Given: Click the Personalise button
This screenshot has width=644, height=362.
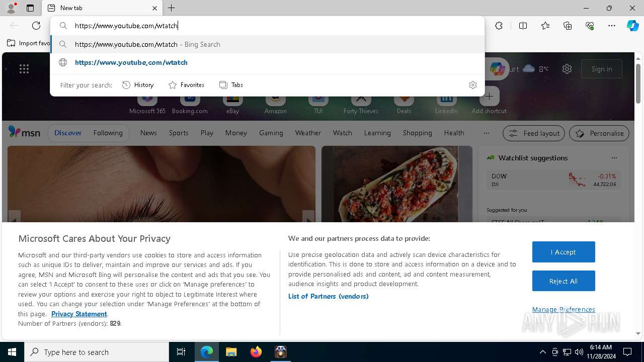Looking at the screenshot, I should [x=599, y=133].
